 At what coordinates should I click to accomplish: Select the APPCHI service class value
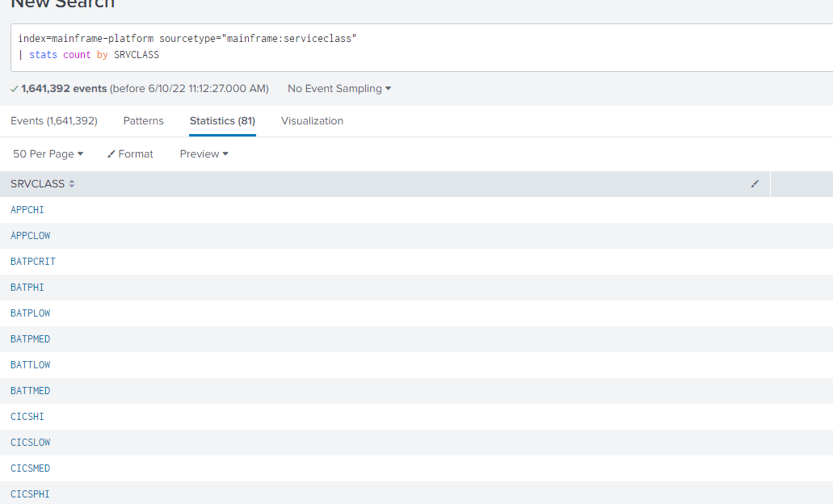27,209
